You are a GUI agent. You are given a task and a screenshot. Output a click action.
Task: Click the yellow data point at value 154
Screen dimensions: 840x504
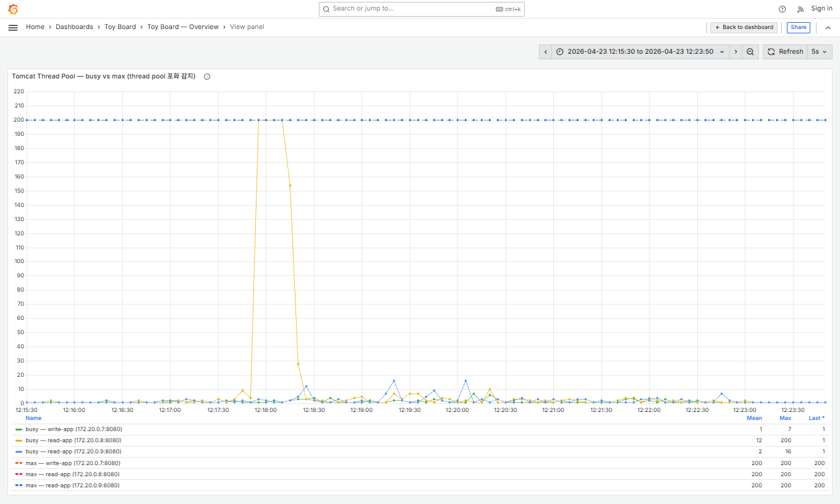(290, 185)
